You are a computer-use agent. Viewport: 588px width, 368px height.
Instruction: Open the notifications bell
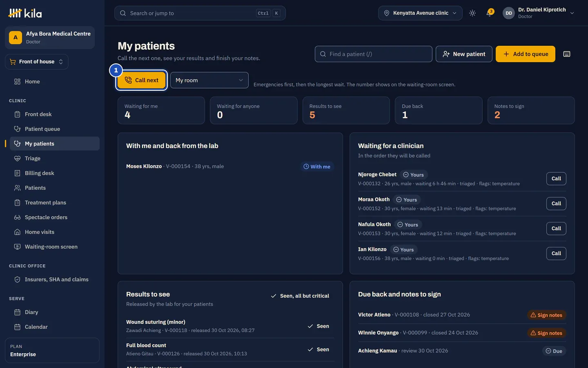pyautogui.click(x=490, y=13)
